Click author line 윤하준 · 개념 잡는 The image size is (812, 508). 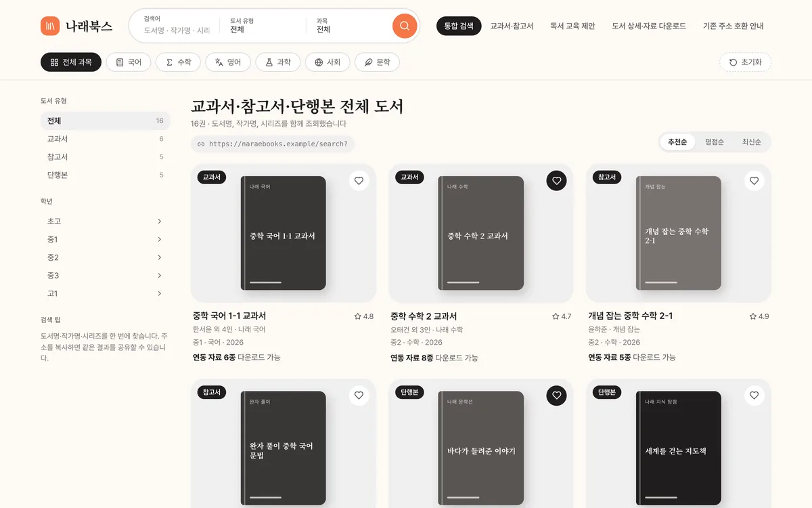614,330
